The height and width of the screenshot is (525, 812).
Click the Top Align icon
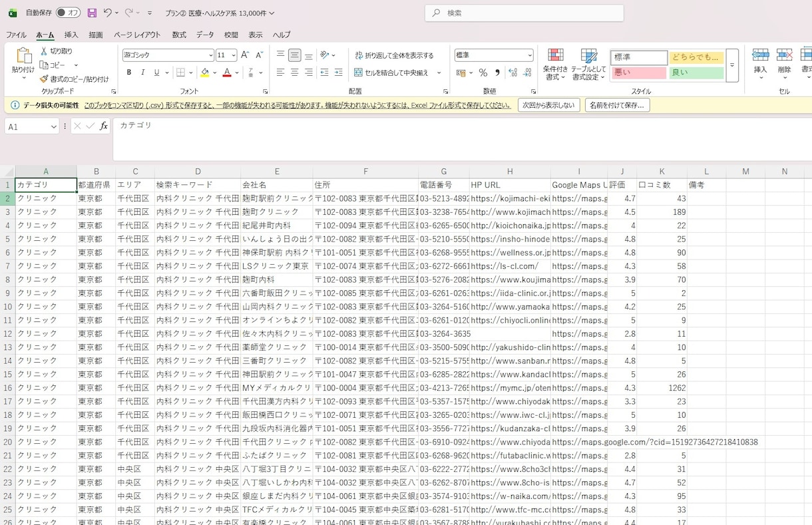(x=280, y=55)
